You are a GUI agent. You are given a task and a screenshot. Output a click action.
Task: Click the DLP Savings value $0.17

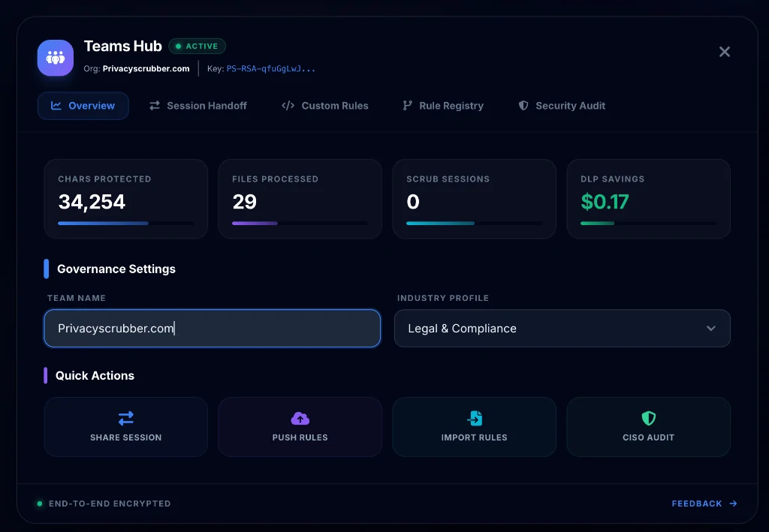click(605, 202)
